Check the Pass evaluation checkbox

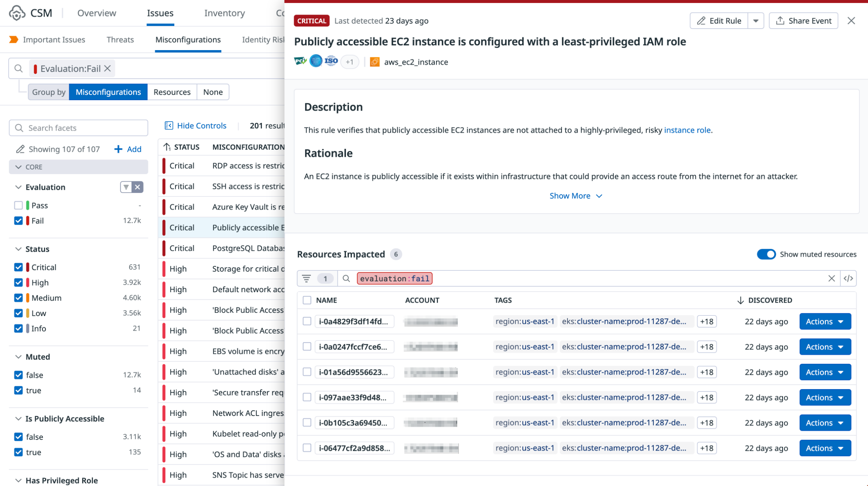tap(18, 205)
